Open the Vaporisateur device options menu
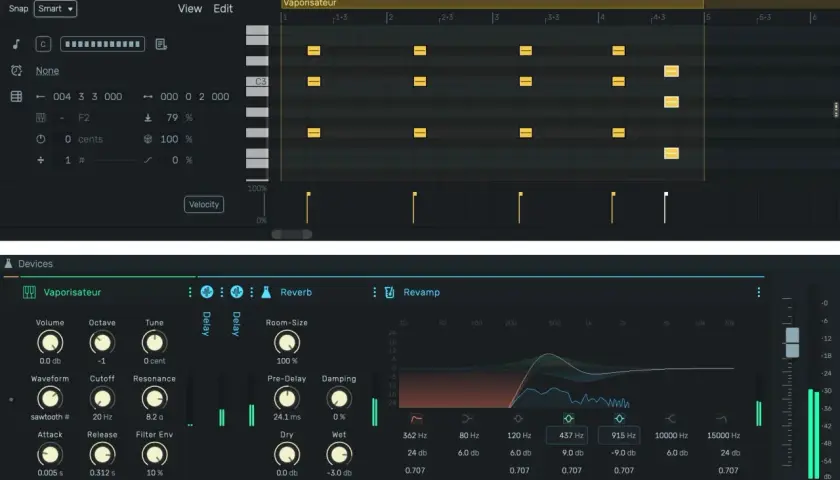Image resolution: width=840 pixels, height=480 pixels. (x=190, y=292)
